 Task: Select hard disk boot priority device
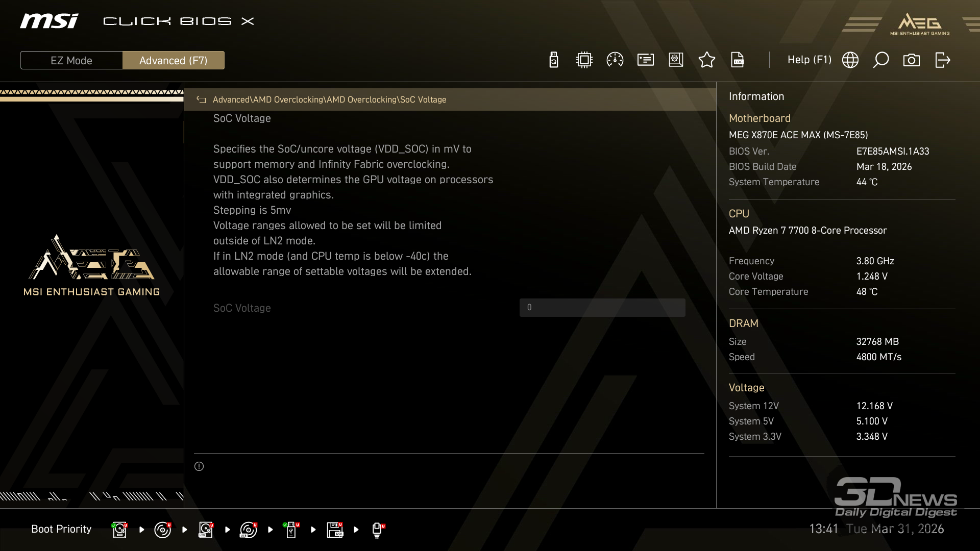pos(119,530)
